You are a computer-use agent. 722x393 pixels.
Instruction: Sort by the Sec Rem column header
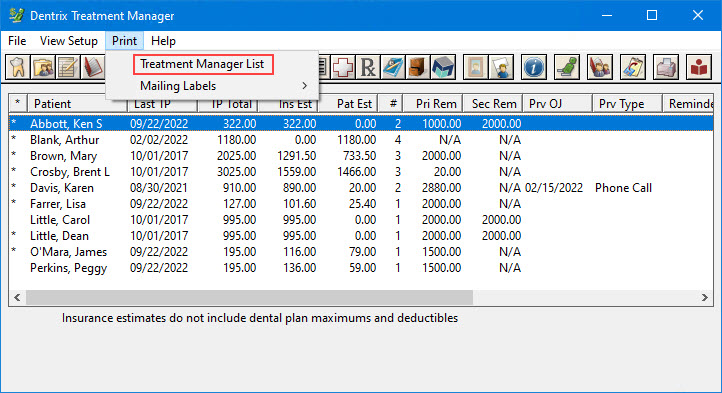492,104
